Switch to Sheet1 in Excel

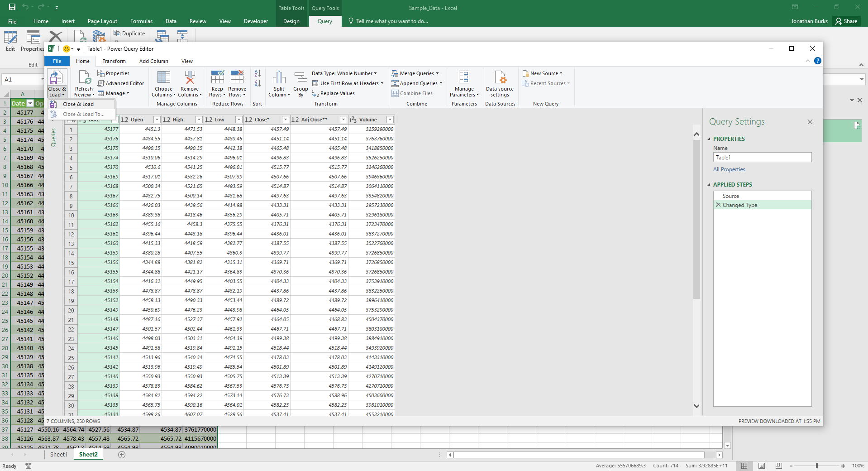59,455
